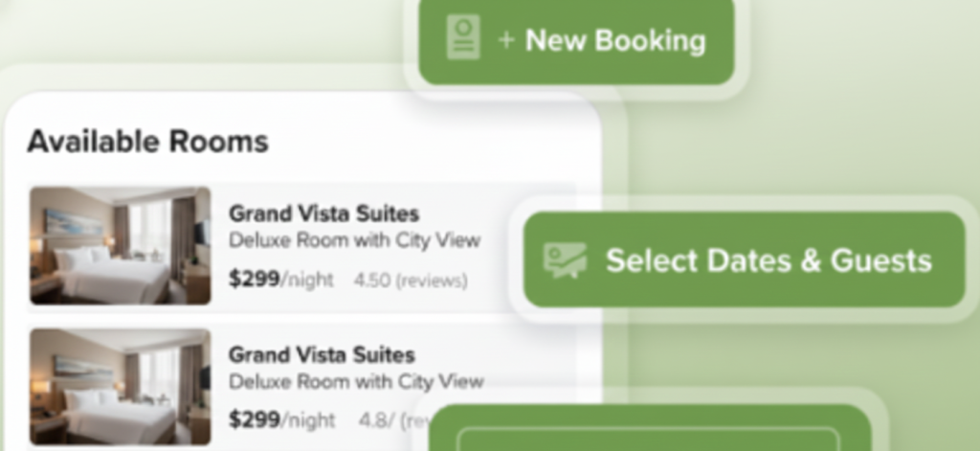Open Grand Vista Suites title rated 4.50
The image size is (980, 451).
(x=323, y=214)
